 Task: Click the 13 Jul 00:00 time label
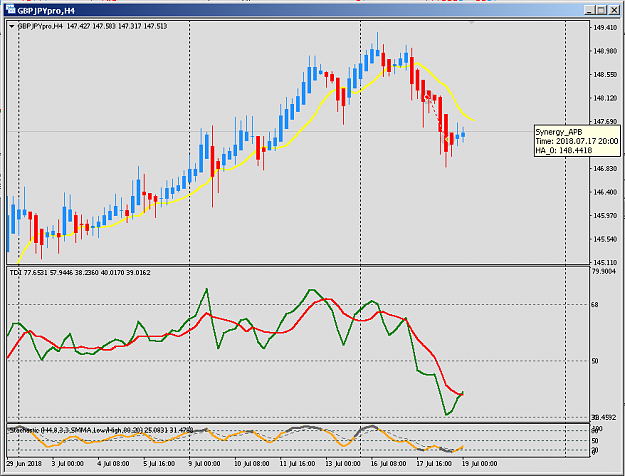click(343, 464)
